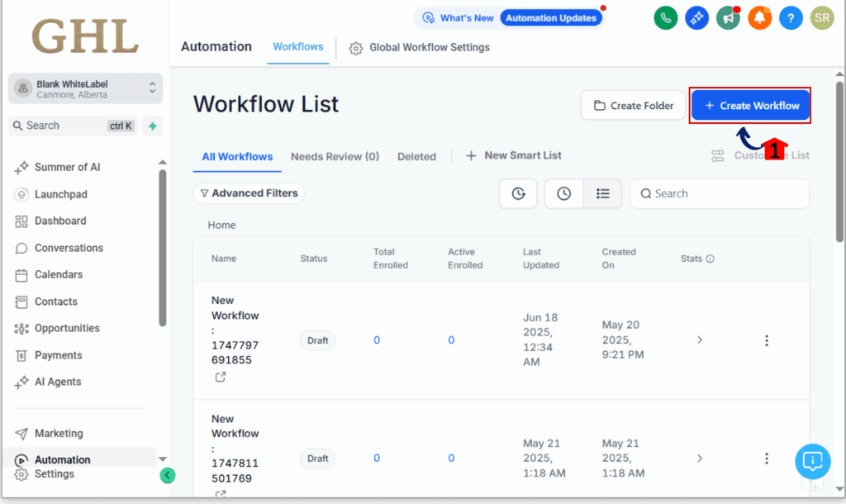Select the clock view icon button

pyautogui.click(x=563, y=193)
